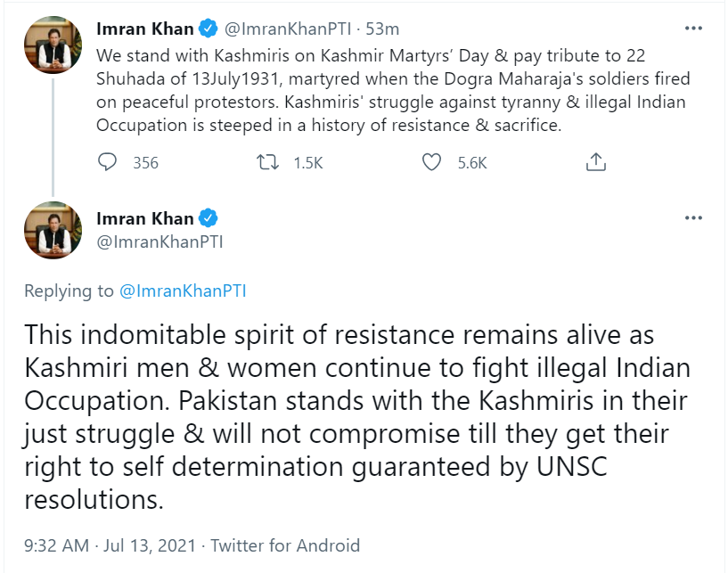
Task: Share the first tweet via share icon
Action: coord(596,162)
